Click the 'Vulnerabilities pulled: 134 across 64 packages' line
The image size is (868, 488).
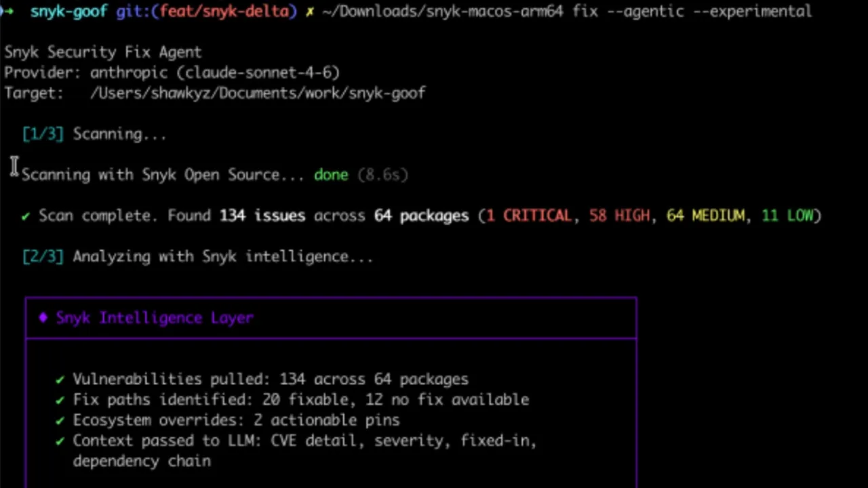click(271, 379)
